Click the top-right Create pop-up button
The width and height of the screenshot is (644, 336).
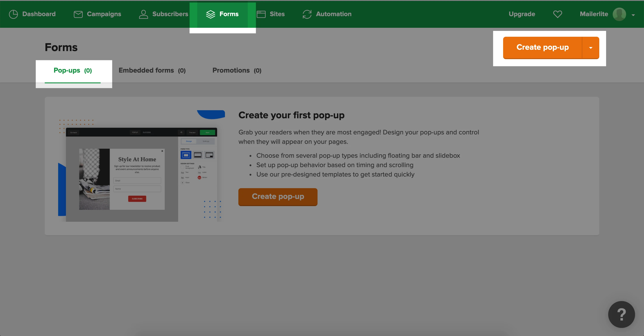point(542,47)
